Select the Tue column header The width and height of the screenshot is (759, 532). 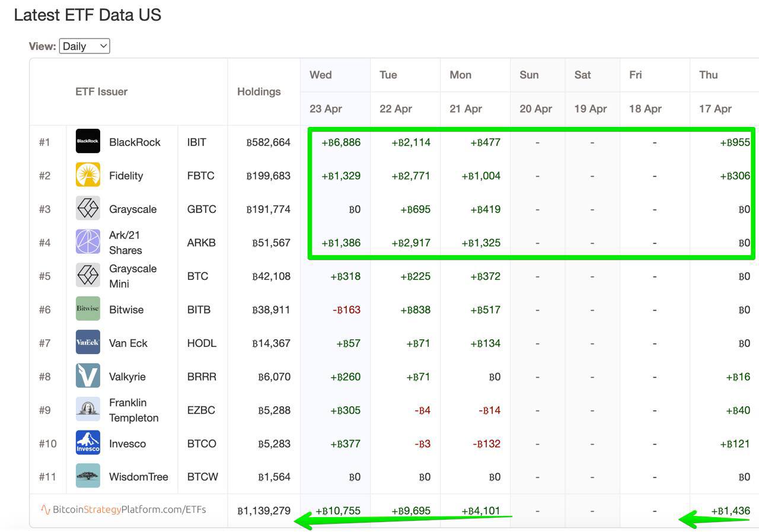point(388,75)
